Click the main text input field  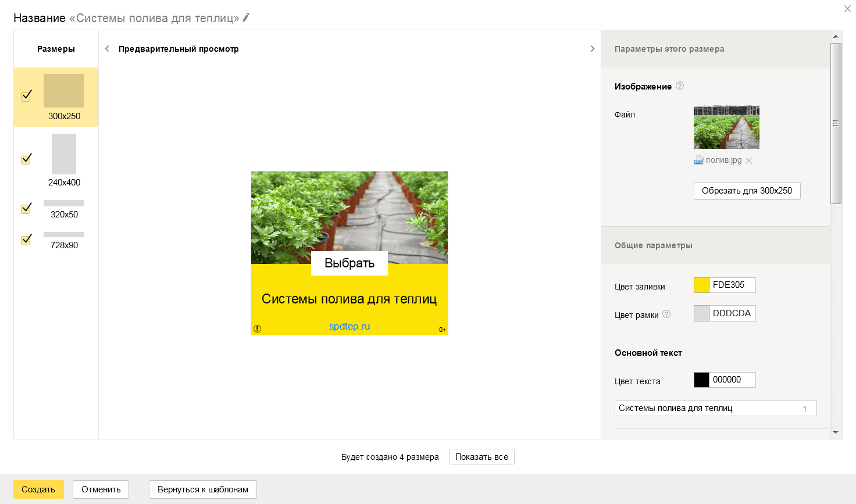715,408
